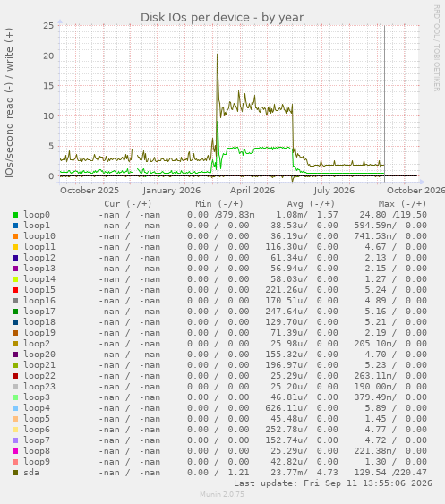
Task: Select the 'loop14' legend label
Action: [39, 279]
